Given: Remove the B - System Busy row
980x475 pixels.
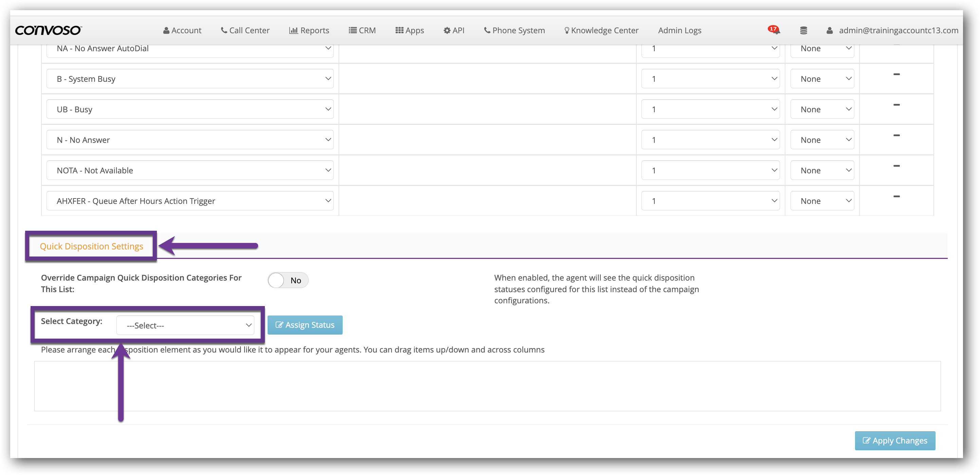Looking at the screenshot, I should pyautogui.click(x=896, y=74).
